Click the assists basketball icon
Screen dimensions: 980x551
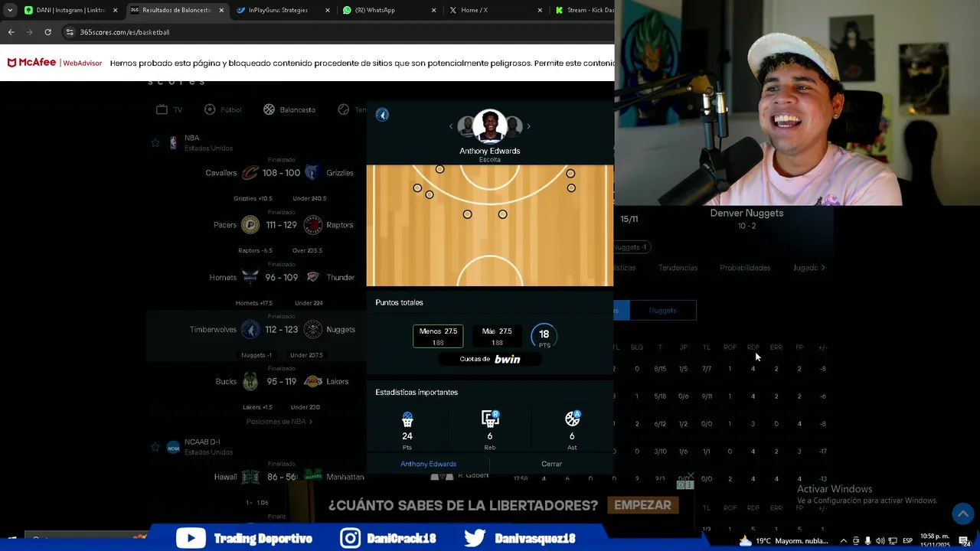572,419
